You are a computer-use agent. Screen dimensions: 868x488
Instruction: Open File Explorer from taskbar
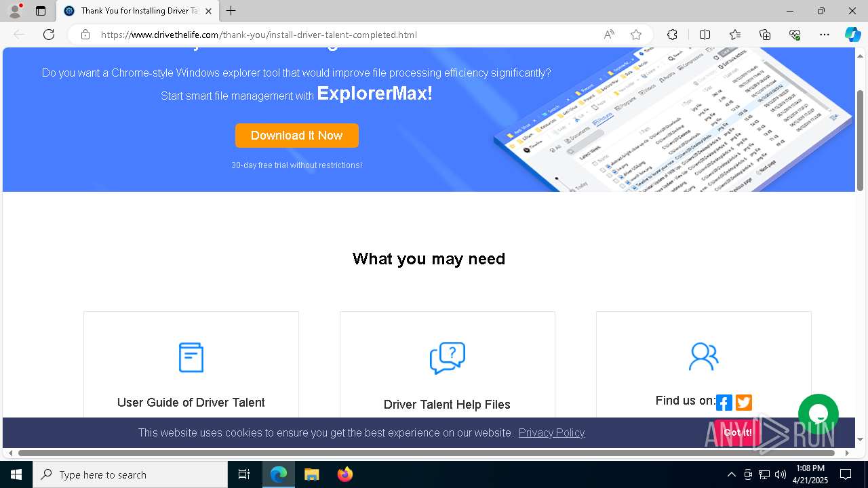pos(312,474)
